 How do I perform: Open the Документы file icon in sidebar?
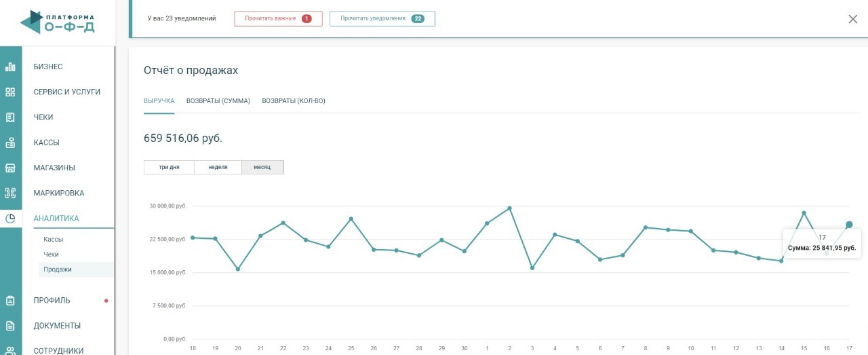tap(10, 325)
